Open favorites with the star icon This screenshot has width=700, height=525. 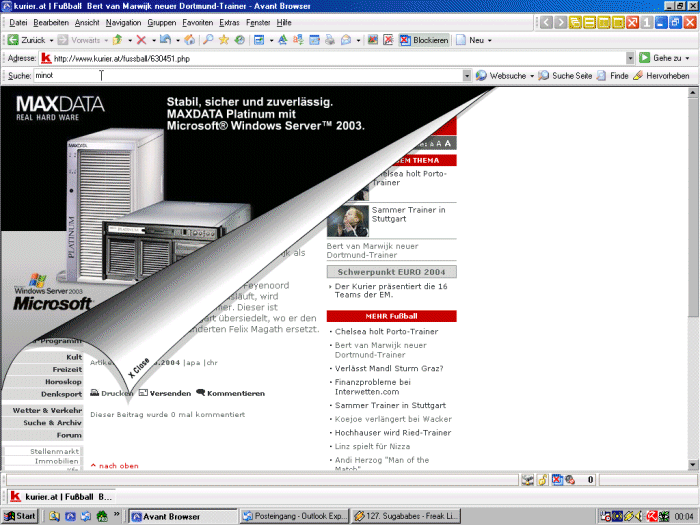click(224, 40)
